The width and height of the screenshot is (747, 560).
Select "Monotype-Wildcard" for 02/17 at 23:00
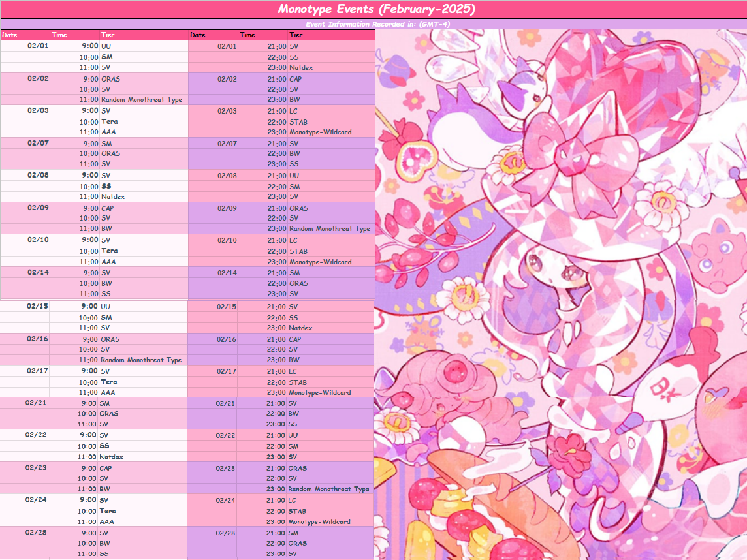point(320,393)
